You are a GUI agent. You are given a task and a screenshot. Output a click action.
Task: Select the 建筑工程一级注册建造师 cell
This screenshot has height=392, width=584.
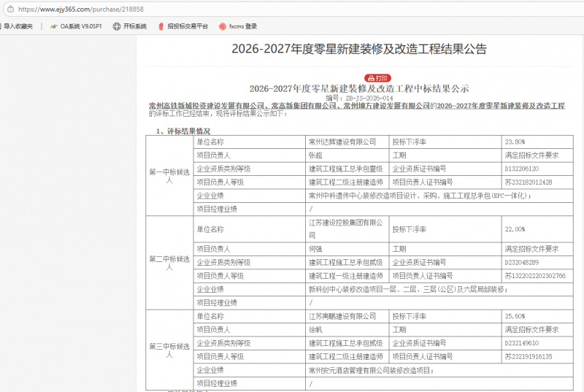pos(347,276)
